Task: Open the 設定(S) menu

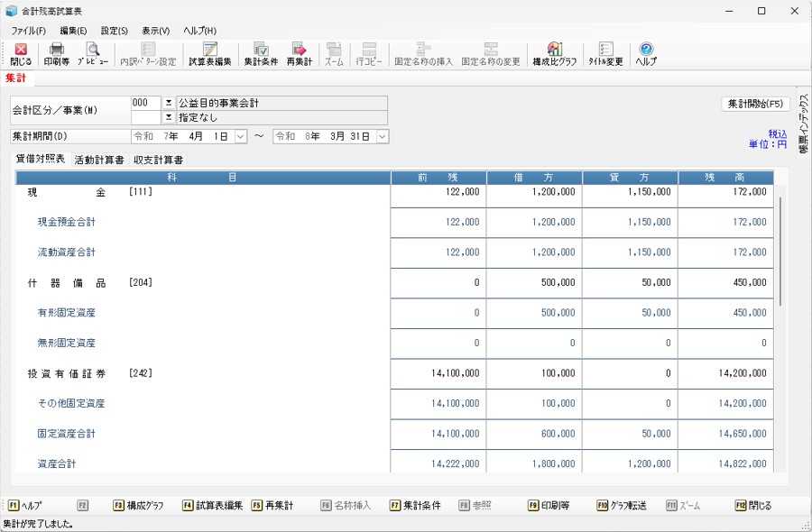Action: point(114,31)
